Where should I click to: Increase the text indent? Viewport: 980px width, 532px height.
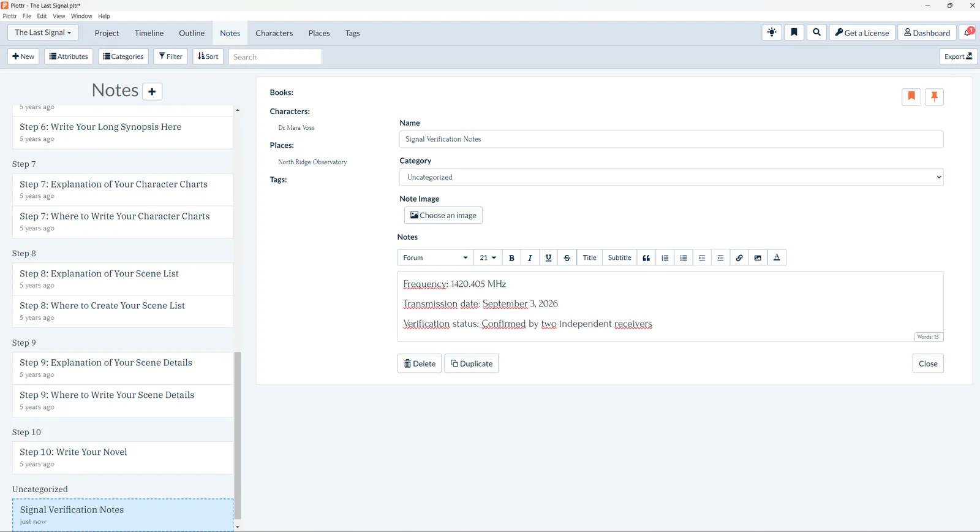[702, 257]
